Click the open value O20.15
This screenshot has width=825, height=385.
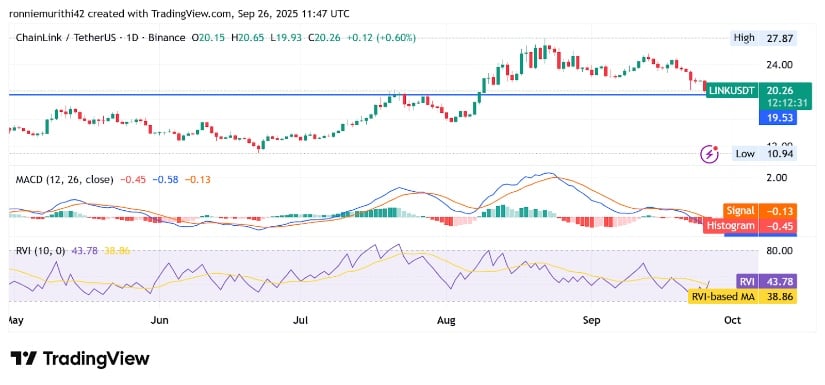pyautogui.click(x=208, y=38)
